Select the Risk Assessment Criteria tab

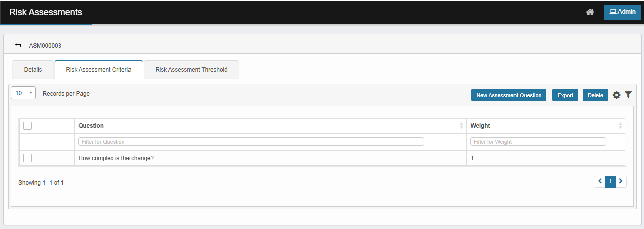[x=98, y=70]
